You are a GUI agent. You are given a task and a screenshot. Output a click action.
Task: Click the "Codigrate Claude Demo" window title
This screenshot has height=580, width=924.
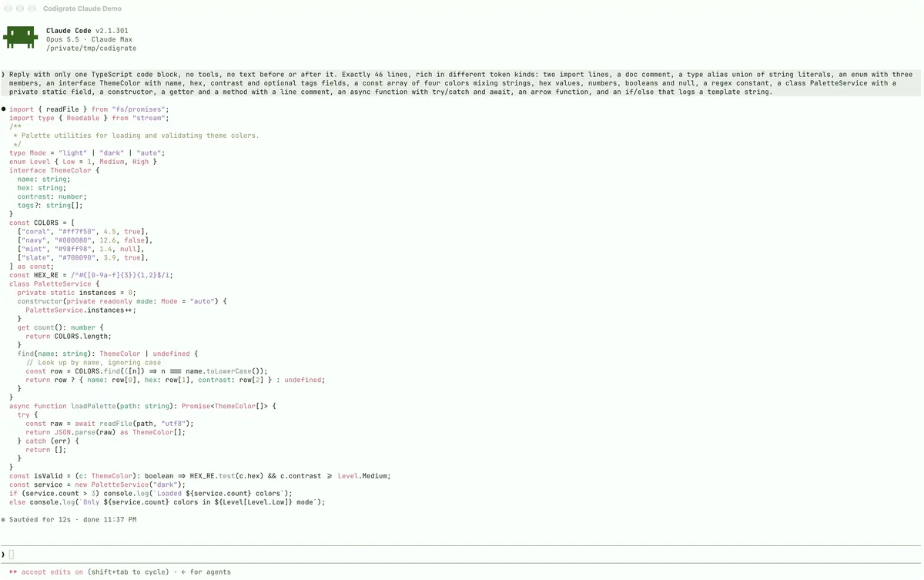(x=82, y=8)
